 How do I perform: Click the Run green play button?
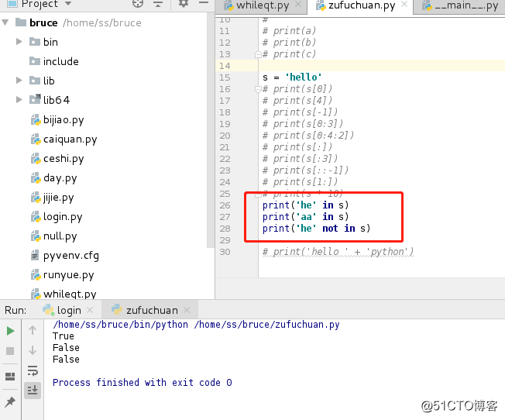(10, 331)
